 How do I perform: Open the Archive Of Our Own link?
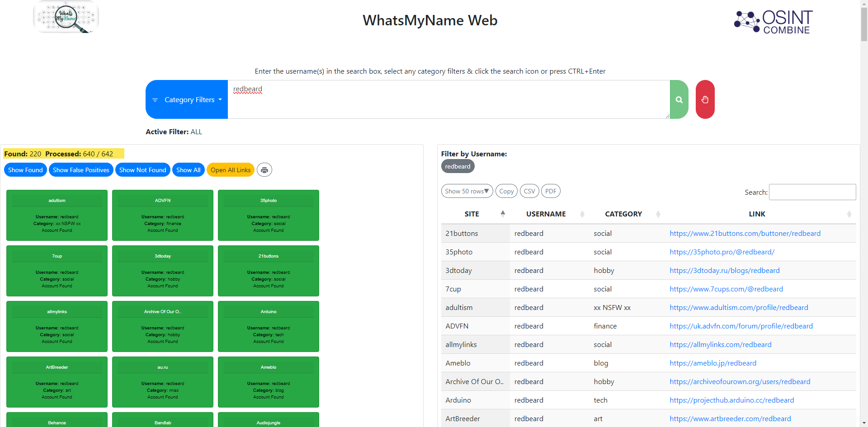click(x=740, y=381)
